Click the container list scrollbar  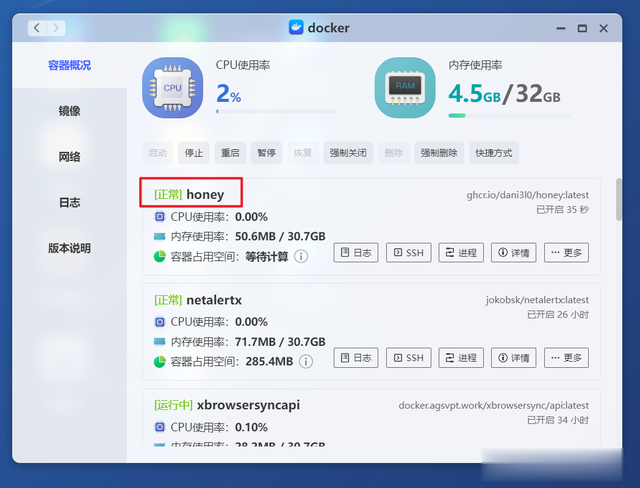click(619, 199)
